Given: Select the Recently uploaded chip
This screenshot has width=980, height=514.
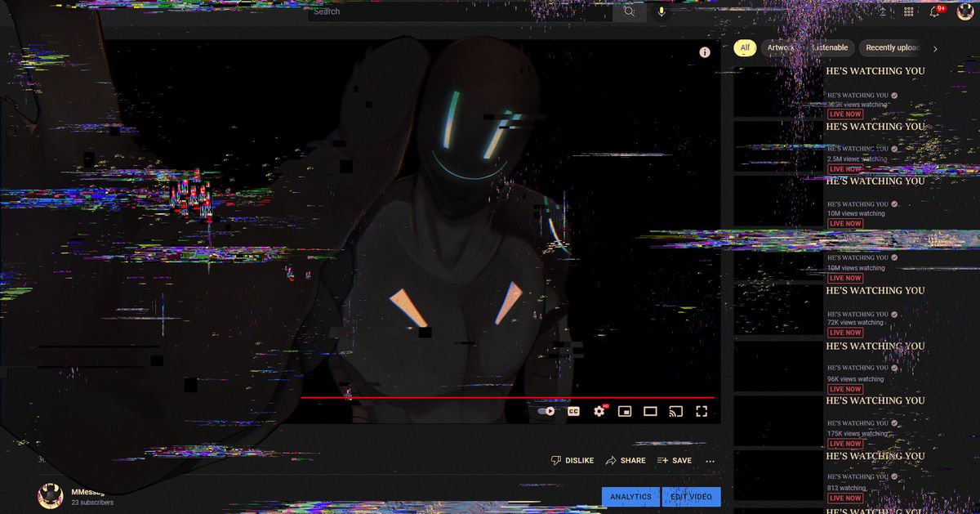Looking at the screenshot, I should pos(892,48).
